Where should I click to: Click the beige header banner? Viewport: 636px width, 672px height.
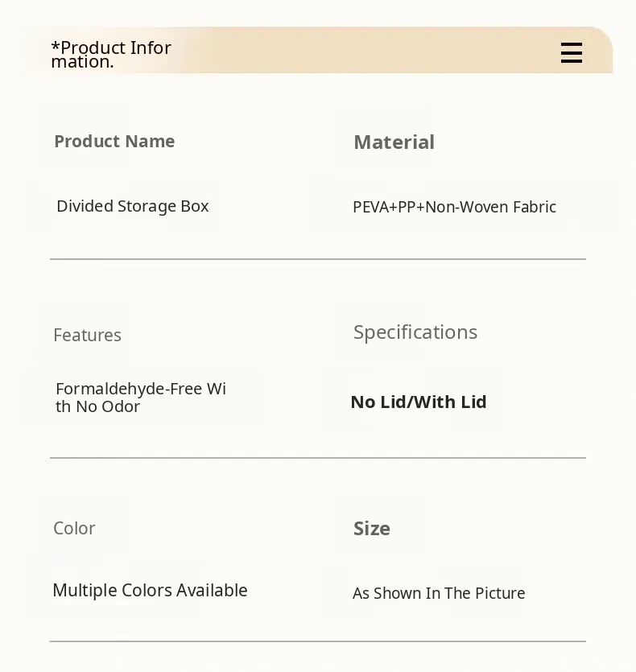click(x=318, y=50)
